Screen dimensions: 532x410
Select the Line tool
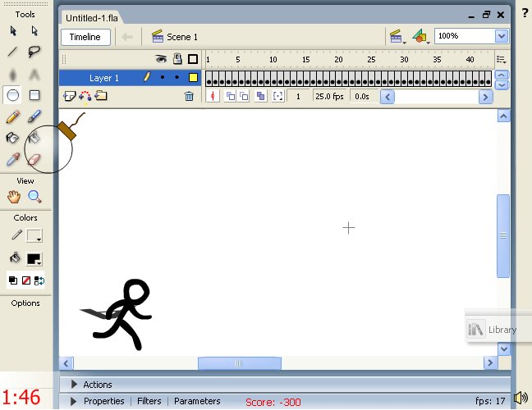13,52
